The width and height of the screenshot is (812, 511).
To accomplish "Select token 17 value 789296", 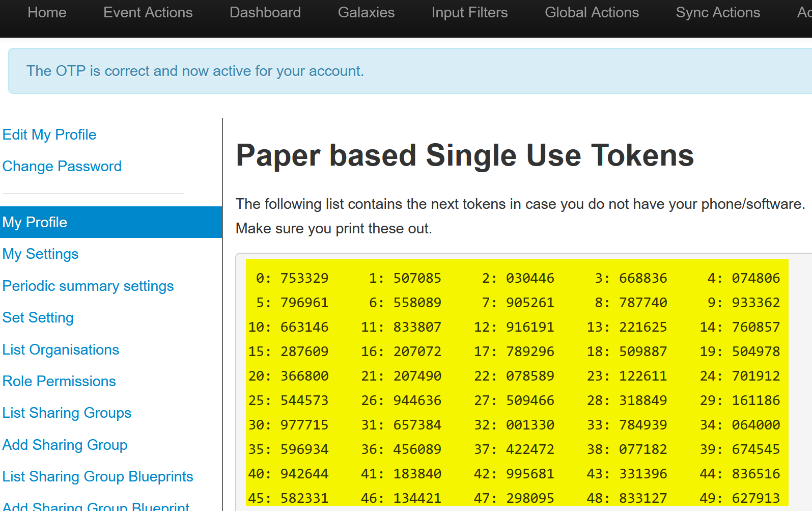I will pyautogui.click(x=530, y=352).
